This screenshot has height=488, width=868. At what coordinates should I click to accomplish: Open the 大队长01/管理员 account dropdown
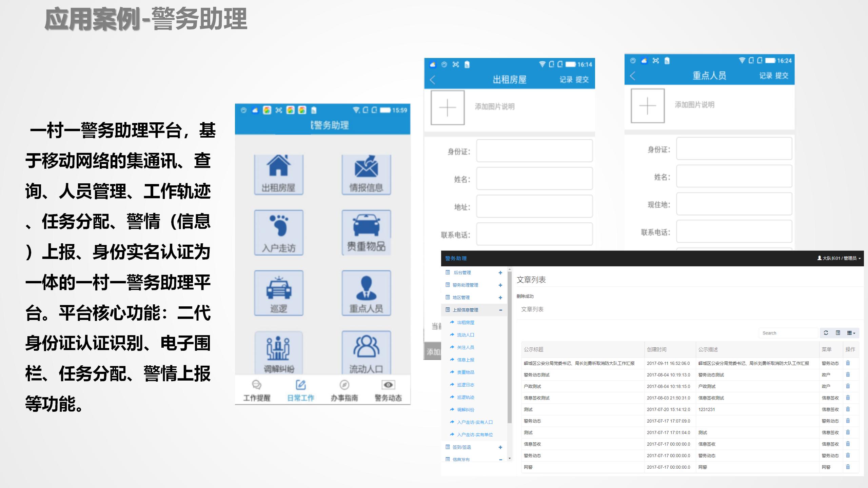coord(837,258)
